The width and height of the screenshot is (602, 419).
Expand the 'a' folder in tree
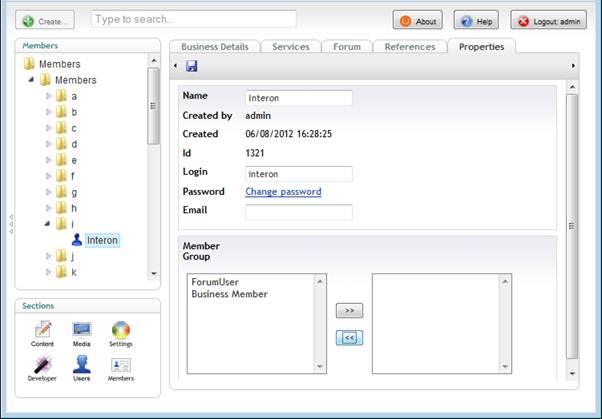click(48, 96)
